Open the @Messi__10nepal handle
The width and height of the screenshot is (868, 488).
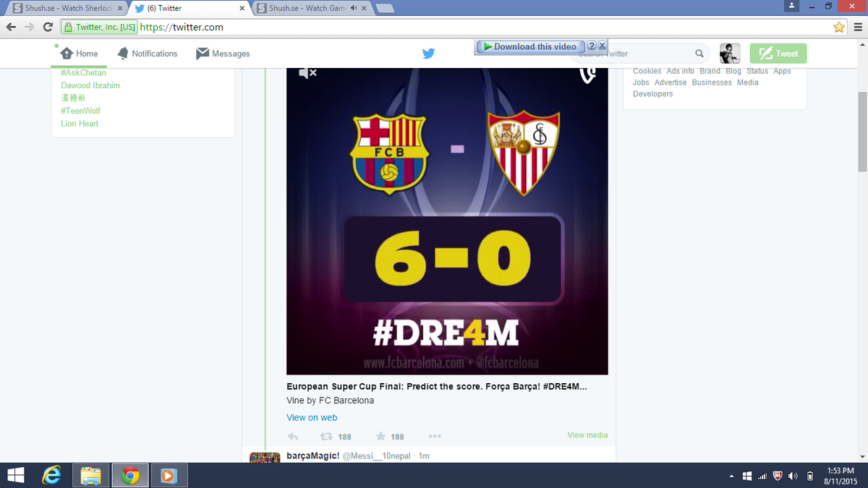tap(378, 456)
